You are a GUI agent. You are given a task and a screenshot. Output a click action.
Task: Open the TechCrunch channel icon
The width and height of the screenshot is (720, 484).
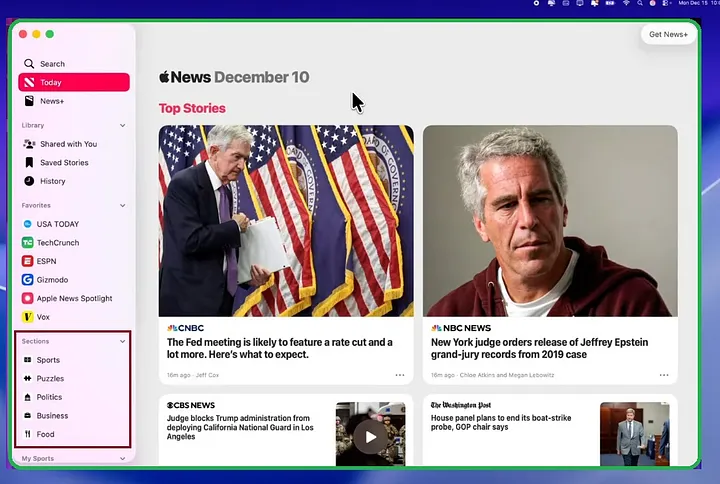28,242
